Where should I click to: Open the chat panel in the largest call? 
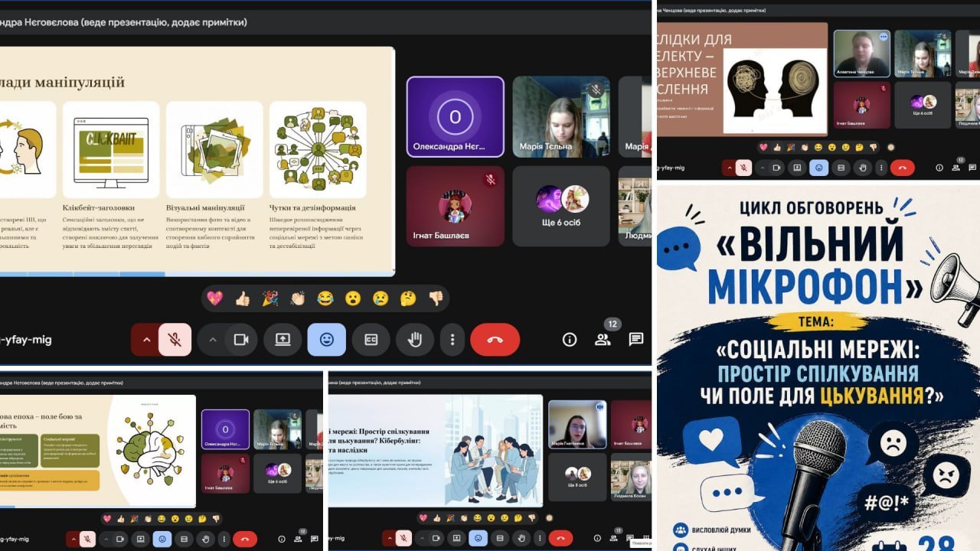(x=636, y=340)
